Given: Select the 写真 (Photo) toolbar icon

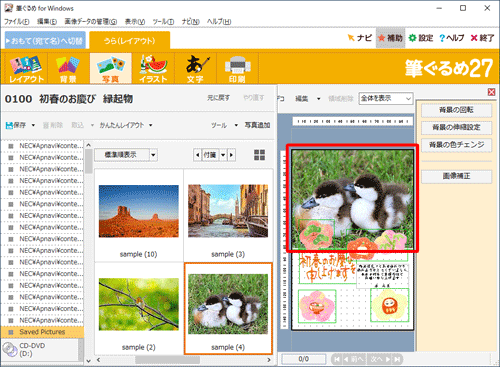Looking at the screenshot, I should pos(111,68).
